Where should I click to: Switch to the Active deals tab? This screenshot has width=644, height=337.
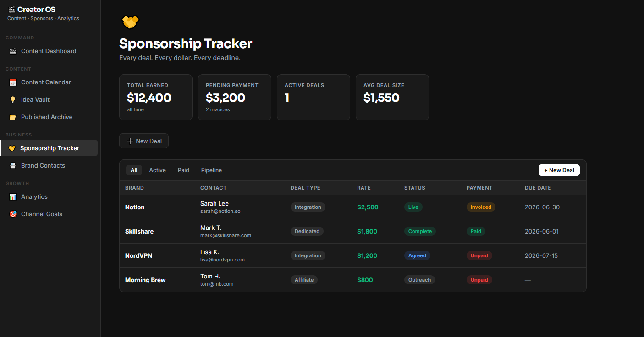tap(157, 170)
